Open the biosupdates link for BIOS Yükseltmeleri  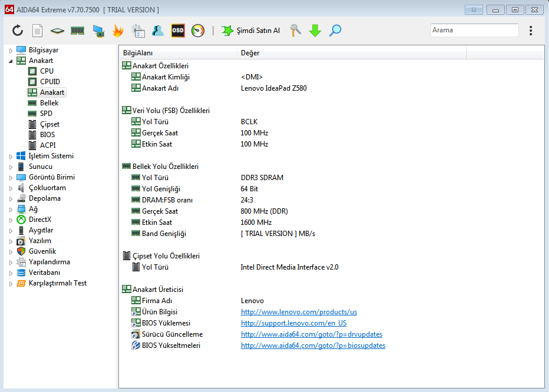pos(313,346)
